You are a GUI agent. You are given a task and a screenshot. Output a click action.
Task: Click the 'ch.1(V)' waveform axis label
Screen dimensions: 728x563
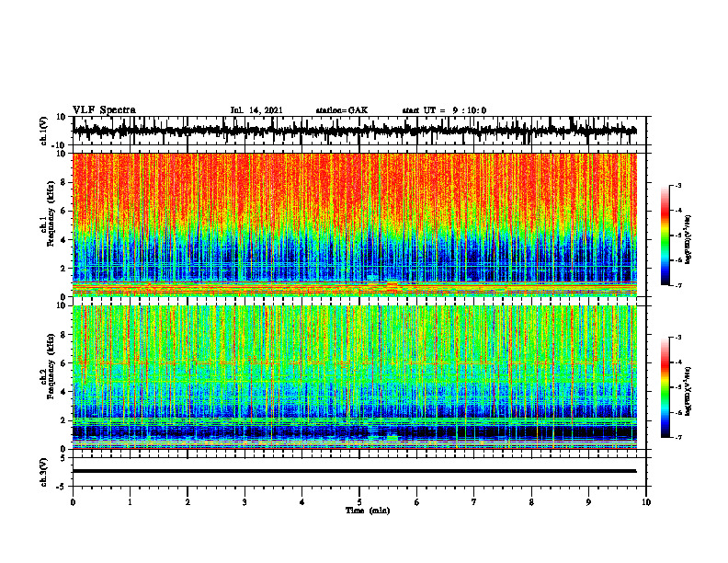coord(44,131)
